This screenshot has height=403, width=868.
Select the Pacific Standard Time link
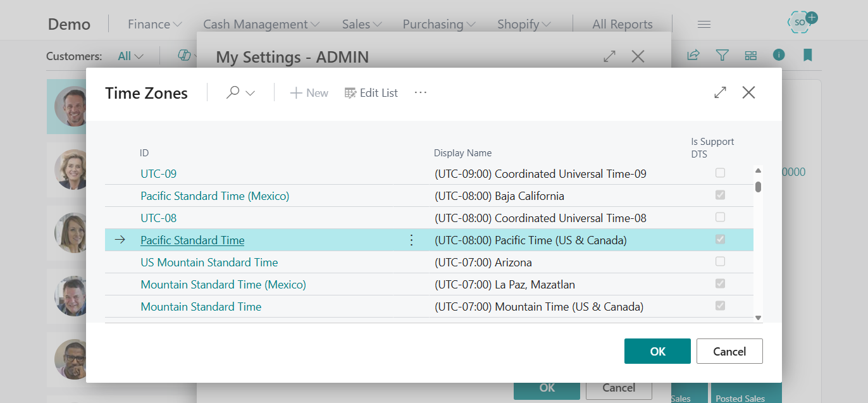tap(192, 240)
